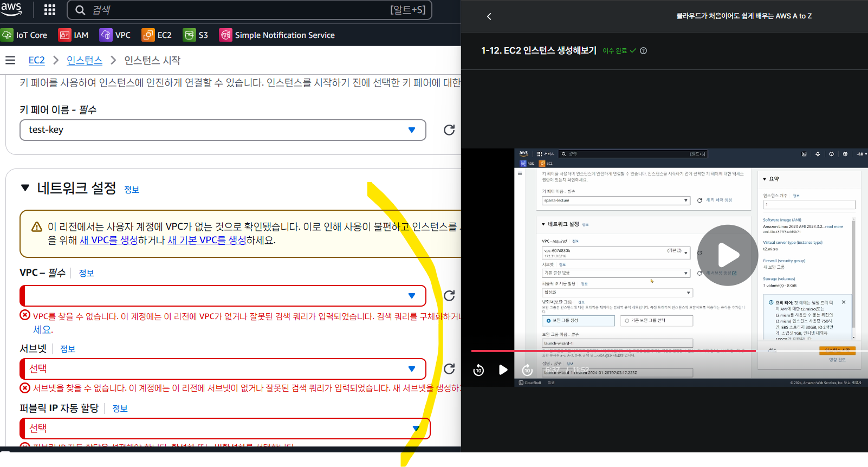This screenshot has width=868, height=467.
Task: Toggle the hamburger side navigation menu
Action: tap(10, 60)
